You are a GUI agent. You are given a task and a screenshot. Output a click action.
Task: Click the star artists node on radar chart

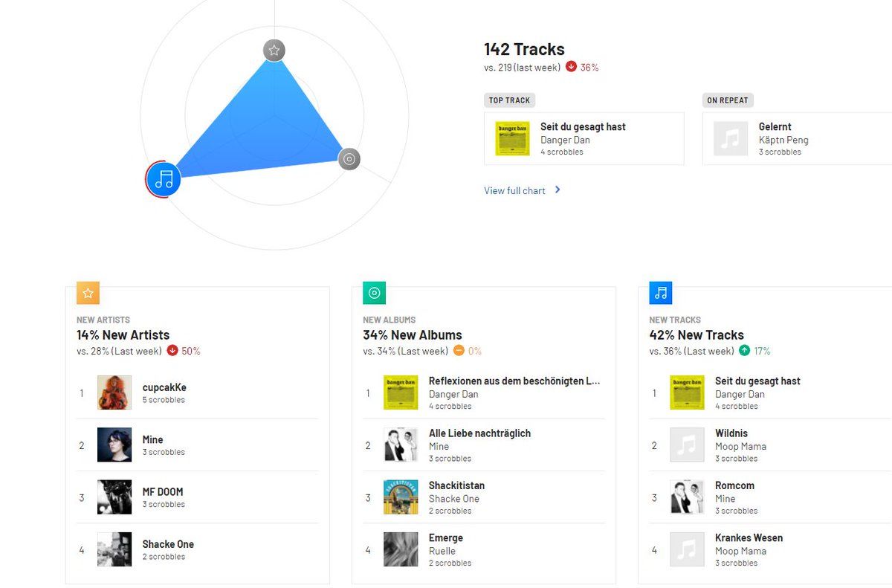[x=274, y=51]
